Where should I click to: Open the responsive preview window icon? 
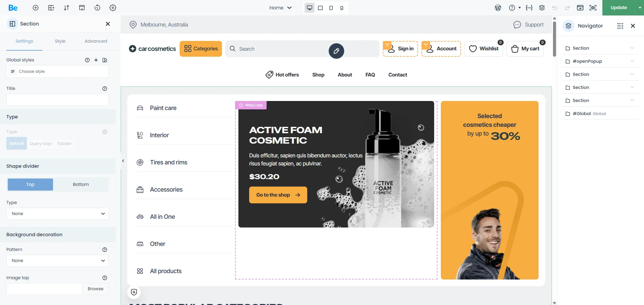pyautogui.click(x=580, y=8)
